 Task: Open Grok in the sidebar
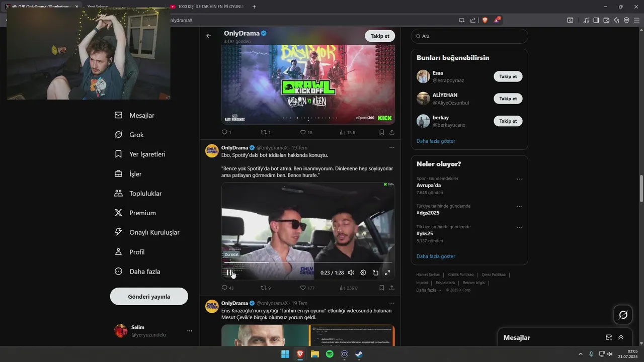click(129, 135)
